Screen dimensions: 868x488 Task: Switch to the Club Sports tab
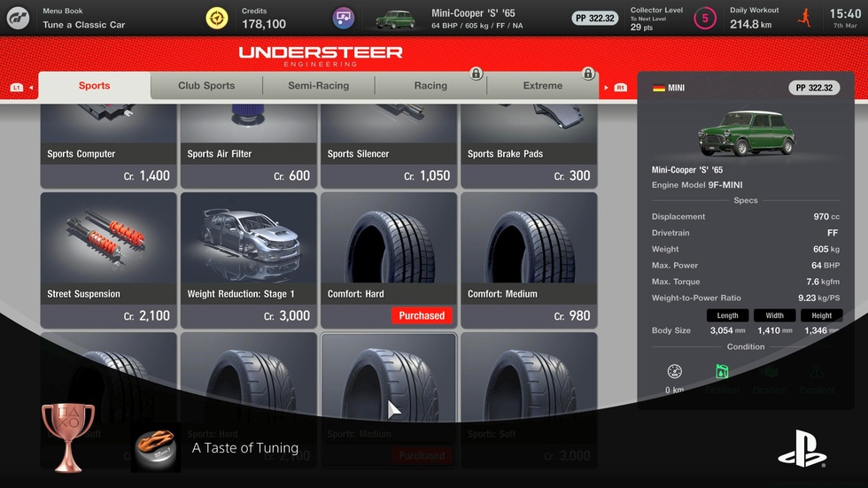206,86
